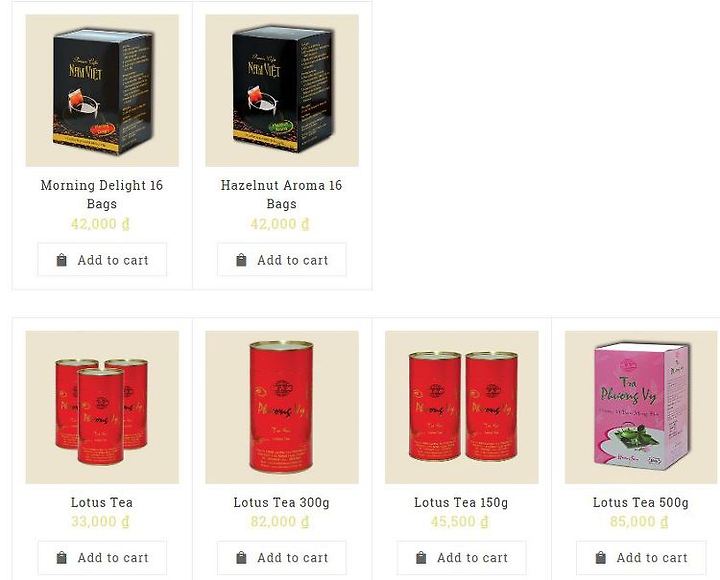
Task: Click shopping bag icon under Morning Delight
Action: (62, 260)
